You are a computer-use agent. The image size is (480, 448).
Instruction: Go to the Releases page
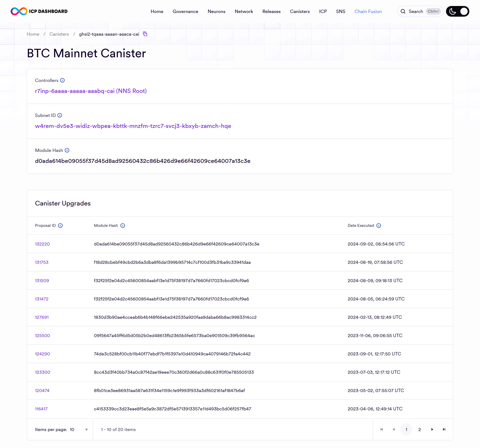pyautogui.click(x=271, y=11)
